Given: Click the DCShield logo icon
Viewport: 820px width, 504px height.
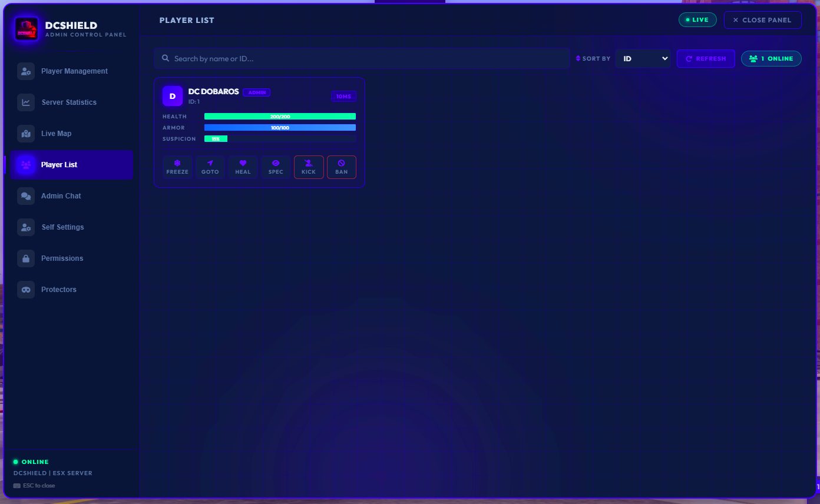Looking at the screenshot, I should 27,29.
